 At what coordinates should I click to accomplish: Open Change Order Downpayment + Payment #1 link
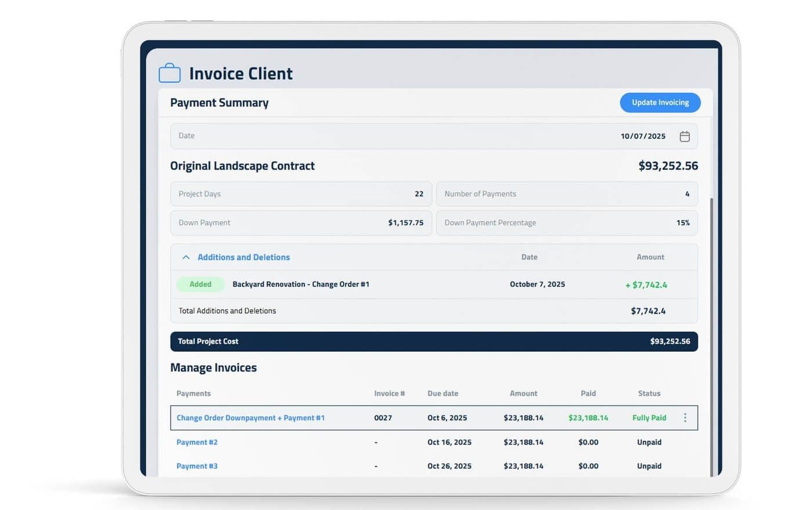[x=251, y=418]
